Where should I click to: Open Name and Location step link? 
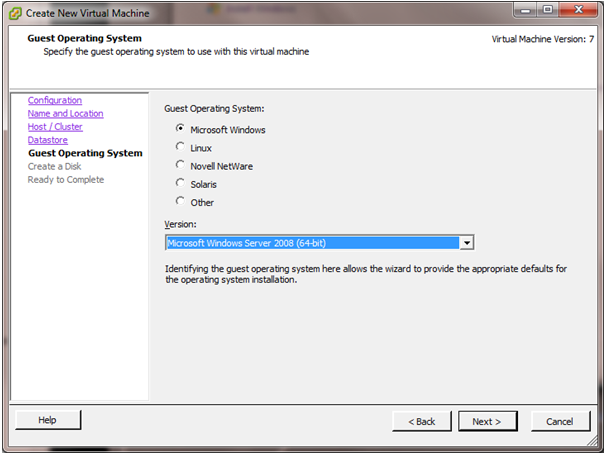click(x=65, y=114)
